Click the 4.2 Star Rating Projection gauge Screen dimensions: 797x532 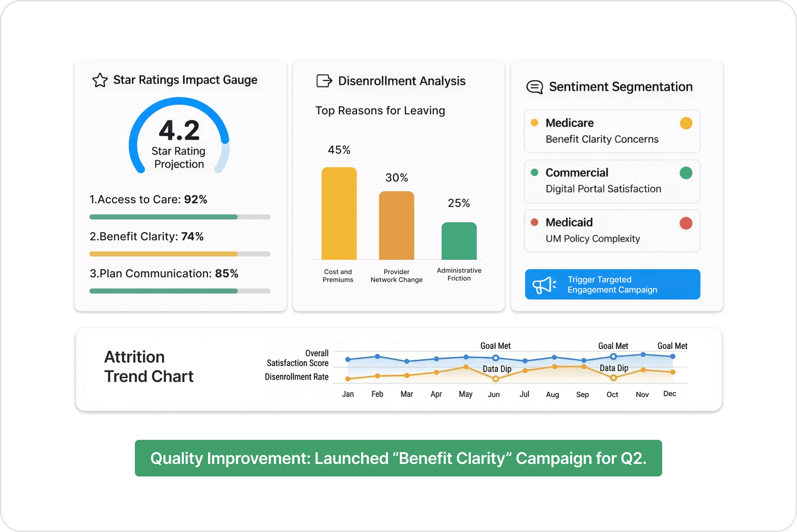(179, 137)
